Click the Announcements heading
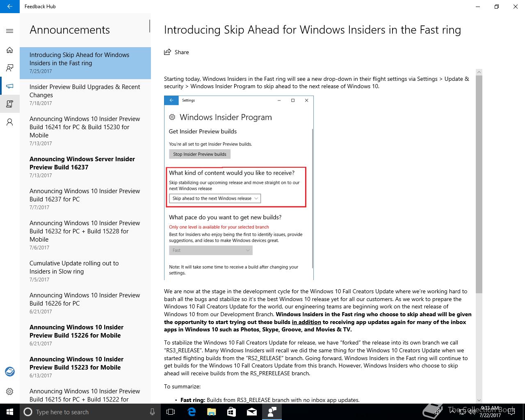 [x=70, y=30]
